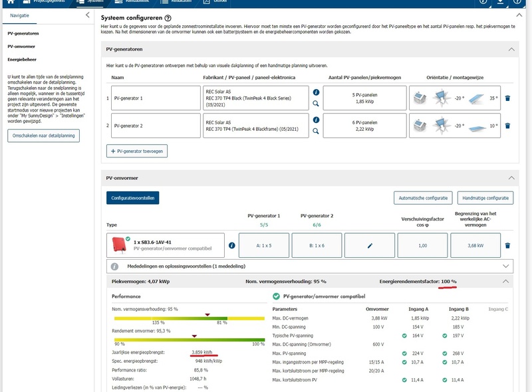The height and width of the screenshot is (392, 532).
Task: Click the red inverter thumbnail image
Action: [119, 245]
